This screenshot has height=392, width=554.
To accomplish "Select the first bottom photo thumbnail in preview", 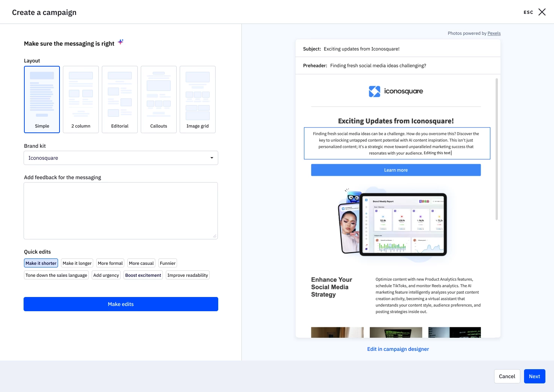I will (337, 333).
